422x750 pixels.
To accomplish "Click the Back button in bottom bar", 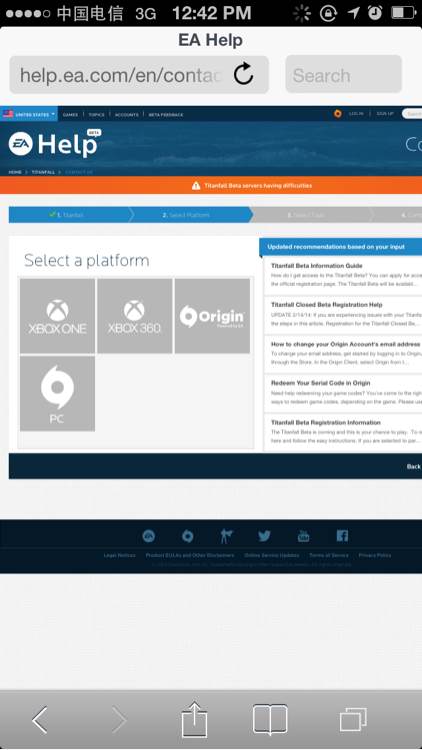I will (413, 466).
